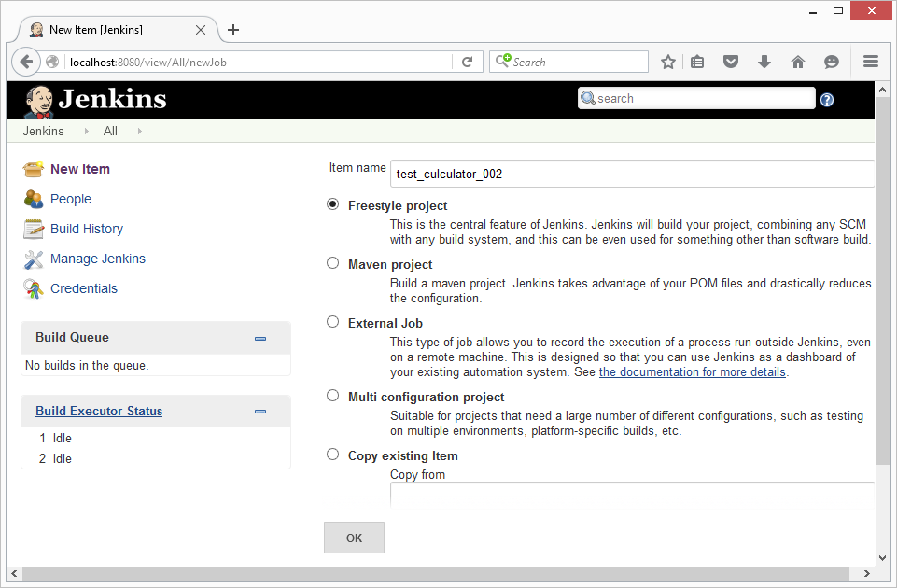Open Manage Jenkins in the side menu

[x=98, y=259]
